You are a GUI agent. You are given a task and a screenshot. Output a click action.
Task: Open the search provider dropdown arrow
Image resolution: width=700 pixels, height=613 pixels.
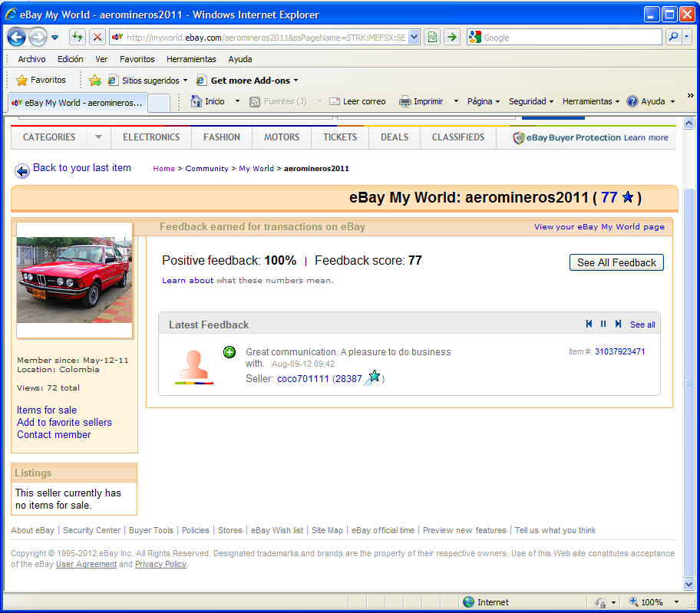click(687, 37)
